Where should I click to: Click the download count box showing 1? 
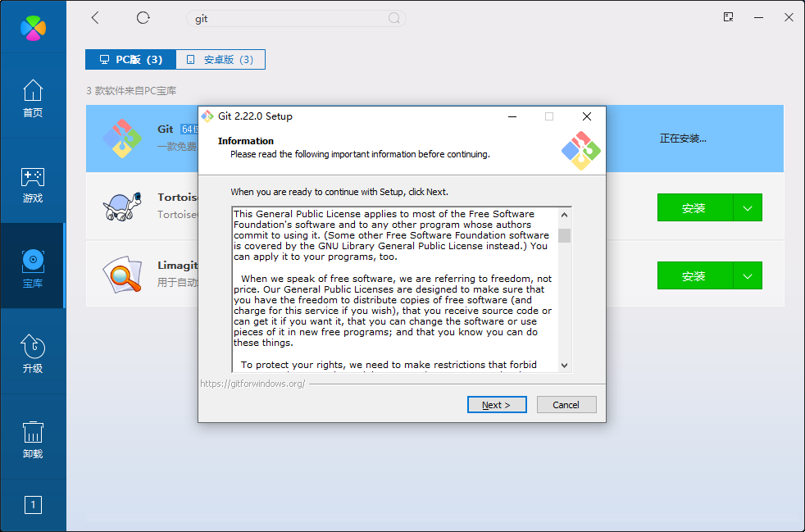point(33,505)
